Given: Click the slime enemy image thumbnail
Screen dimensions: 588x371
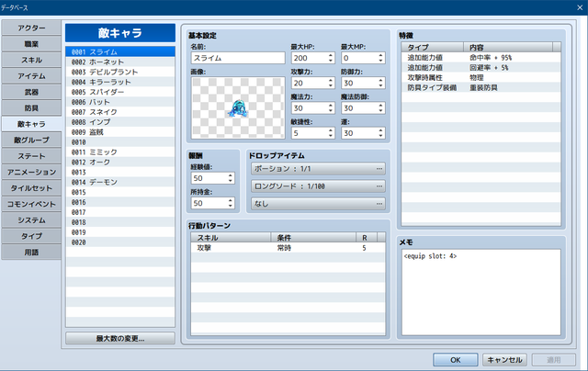Looking at the screenshot, I should [x=238, y=108].
